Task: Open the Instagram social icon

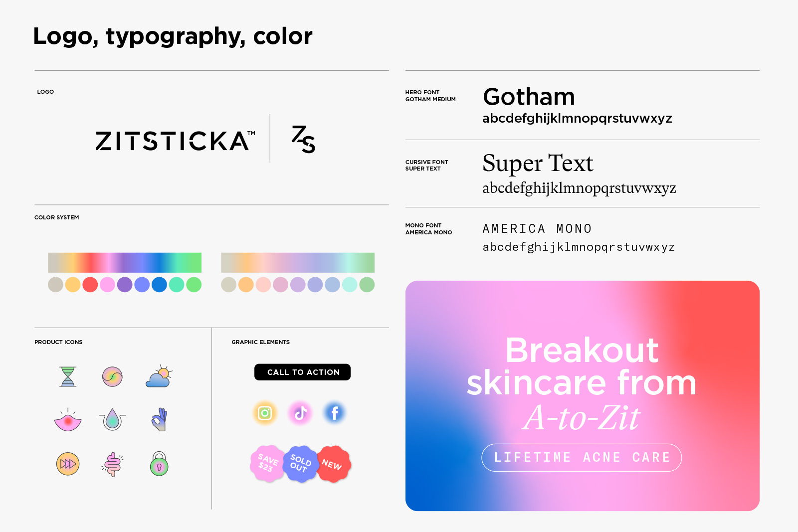Action: click(x=265, y=413)
